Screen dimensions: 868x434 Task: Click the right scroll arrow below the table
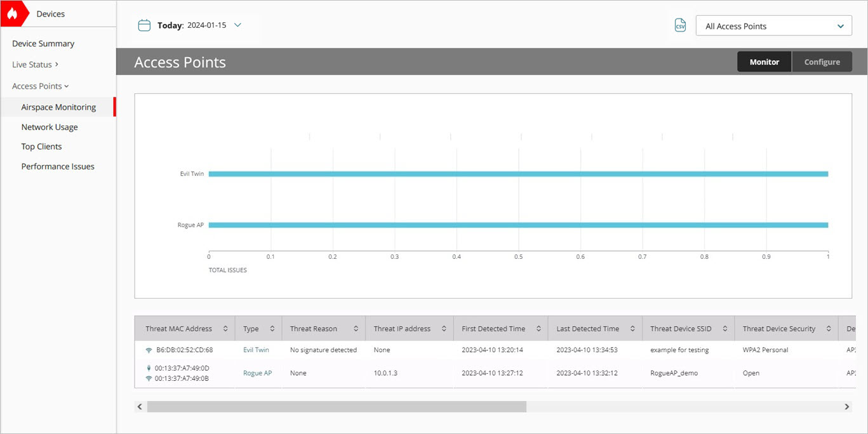[846, 406]
